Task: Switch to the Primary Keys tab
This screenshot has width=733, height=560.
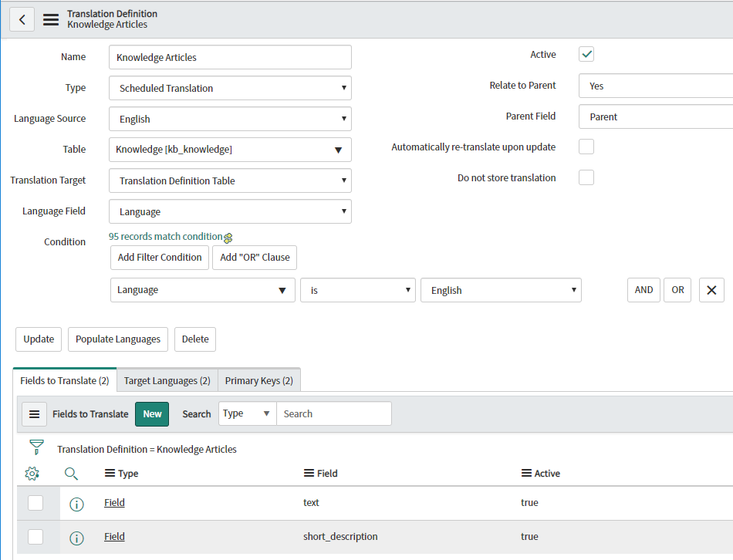Action: 258,380
